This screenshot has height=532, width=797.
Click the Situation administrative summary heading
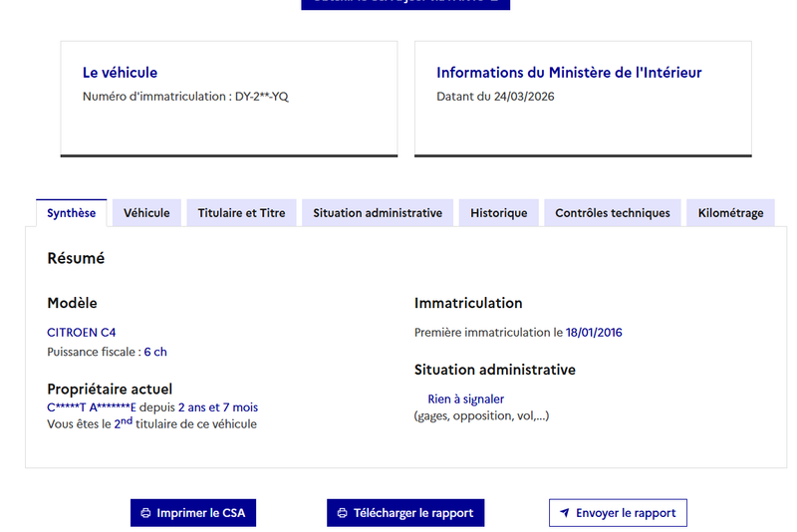click(x=494, y=370)
